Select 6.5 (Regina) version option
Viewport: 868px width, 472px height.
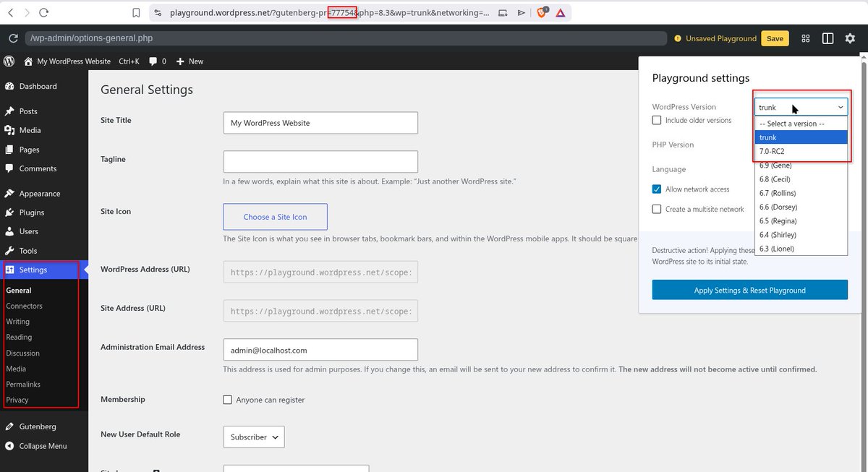pyautogui.click(x=801, y=220)
